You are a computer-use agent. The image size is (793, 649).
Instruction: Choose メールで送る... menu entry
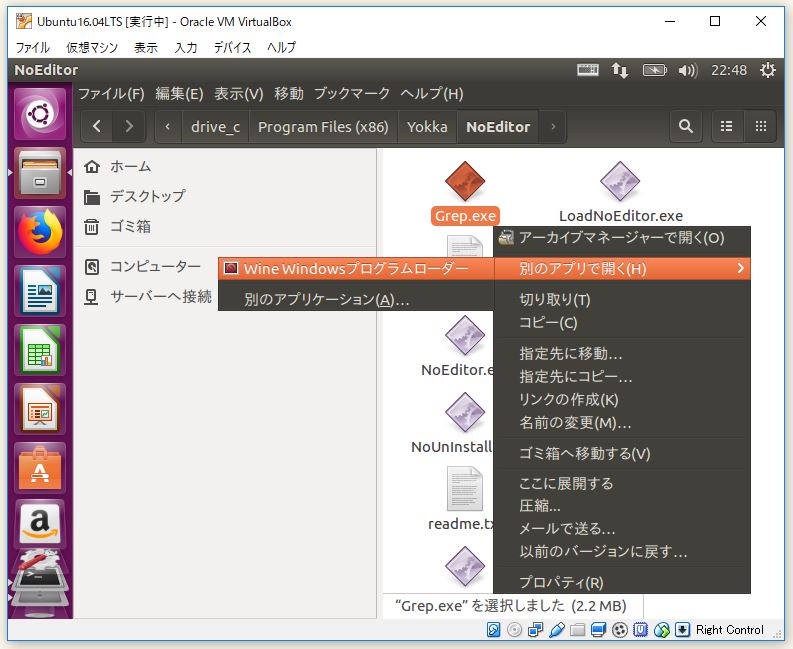[622, 529]
